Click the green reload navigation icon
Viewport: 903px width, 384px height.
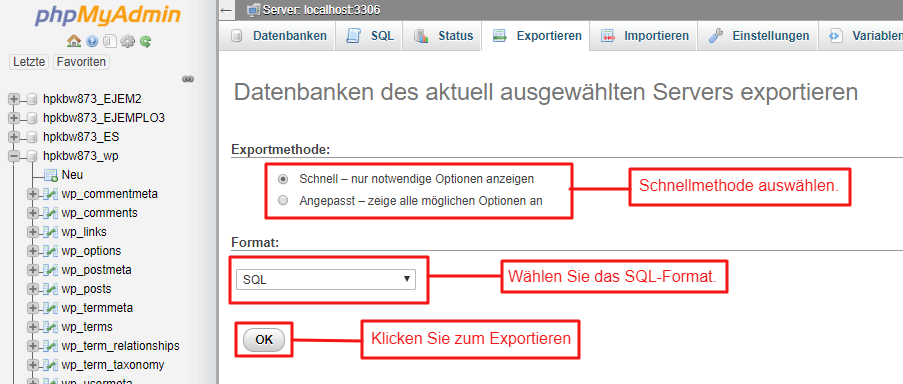click(x=146, y=41)
